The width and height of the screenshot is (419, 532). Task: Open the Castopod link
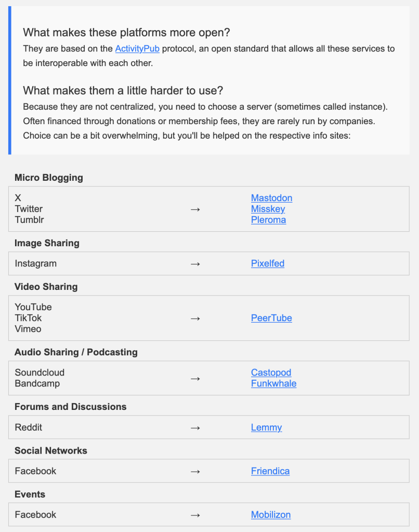[x=271, y=373]
